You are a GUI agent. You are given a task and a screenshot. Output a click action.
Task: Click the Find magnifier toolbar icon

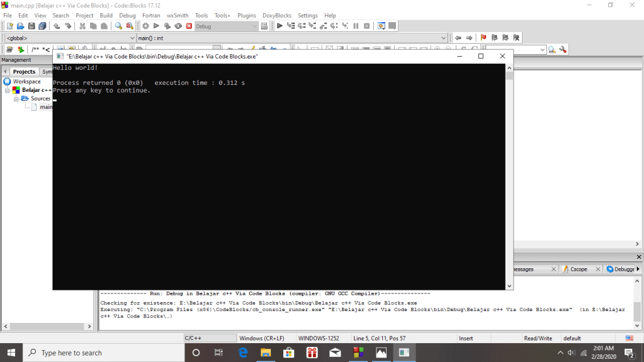[x=118, y=26]
